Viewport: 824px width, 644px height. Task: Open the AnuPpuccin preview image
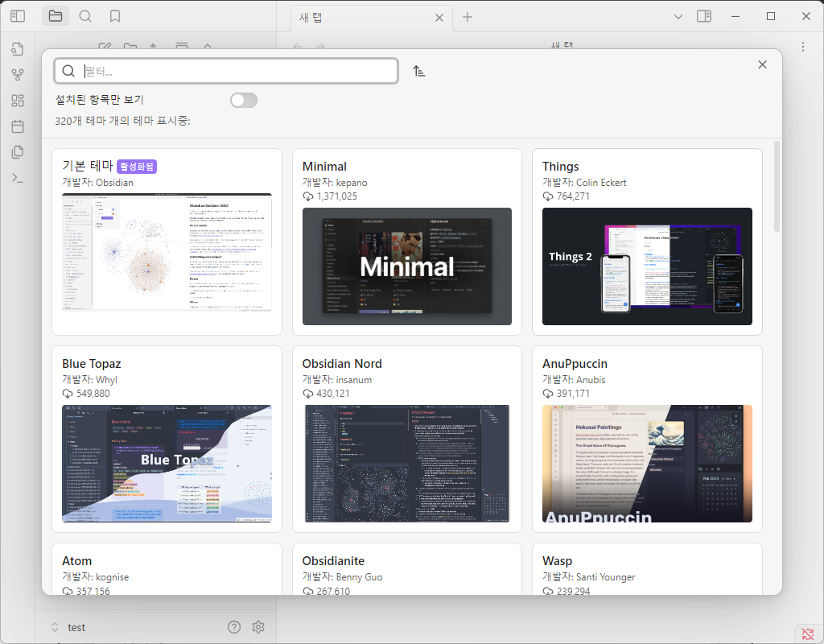coord(647,463)
